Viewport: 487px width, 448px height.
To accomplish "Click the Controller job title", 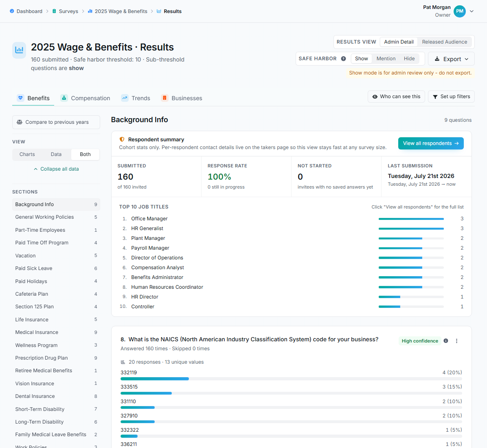I will [x=143, y=307].
